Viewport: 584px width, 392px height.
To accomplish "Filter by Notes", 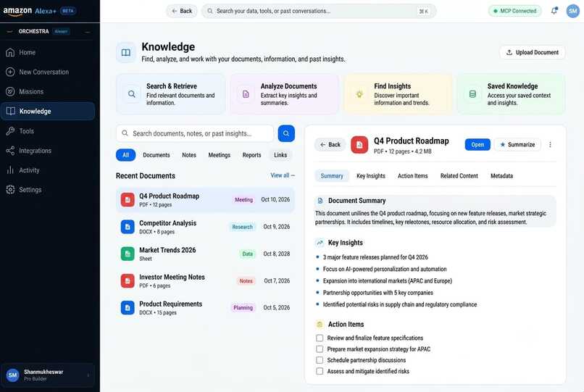I will [189, 155].
